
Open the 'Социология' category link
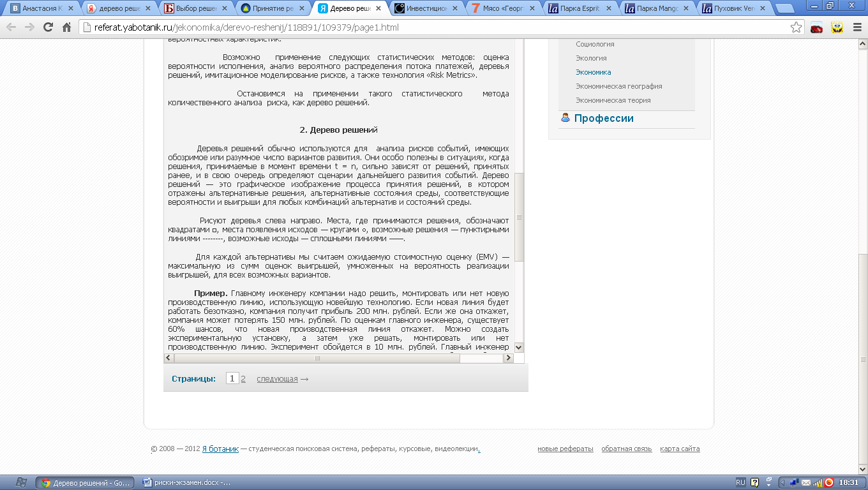pos(595,44)
